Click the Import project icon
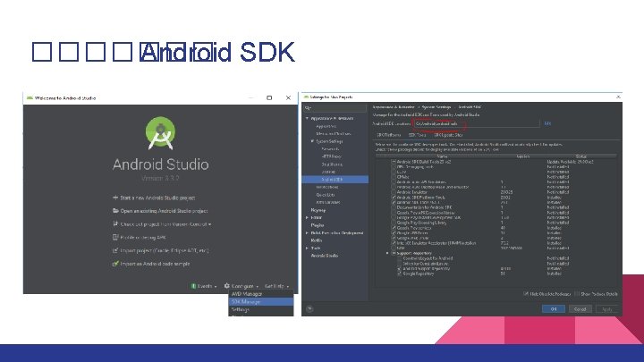Screen dimensions: 644x362 [115, 250]
